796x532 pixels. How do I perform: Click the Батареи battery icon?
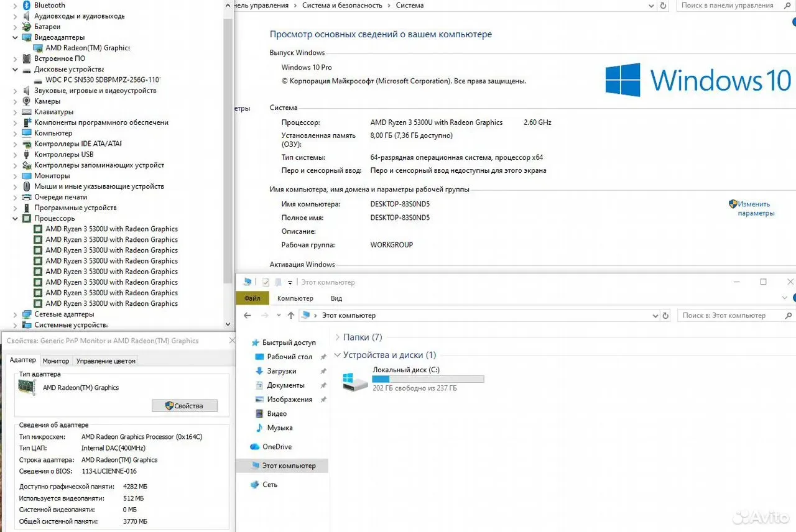click(27, 27)
